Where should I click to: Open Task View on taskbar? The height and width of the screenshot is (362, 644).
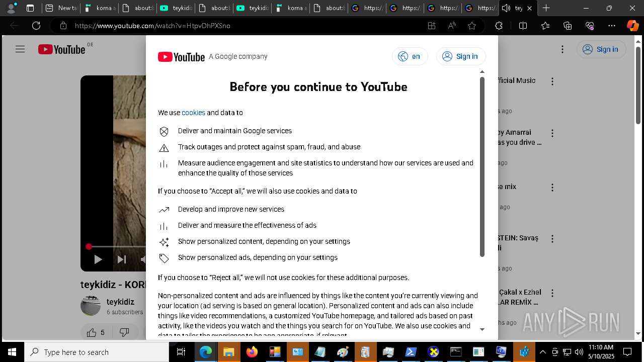pos(181,352)
